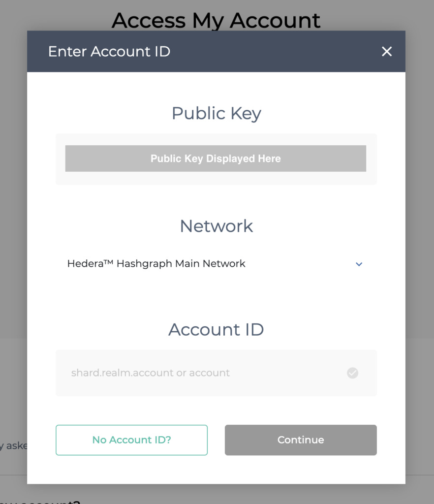
Task: Select the Public Key Displayed Here box
Action: click(216, 158)
